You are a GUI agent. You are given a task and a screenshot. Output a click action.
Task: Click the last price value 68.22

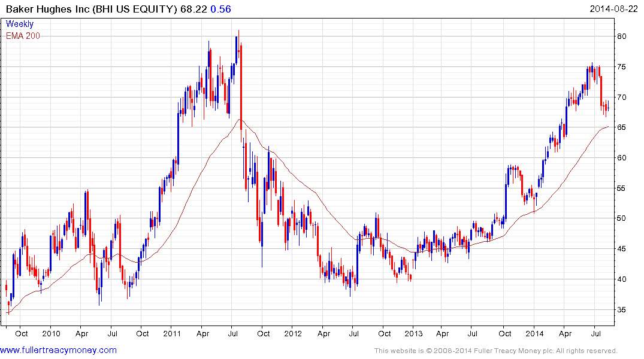pos(193,9)
